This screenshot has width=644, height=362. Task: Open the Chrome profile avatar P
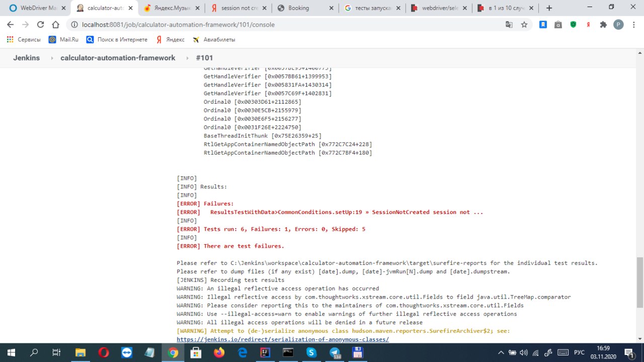[618, 24]
